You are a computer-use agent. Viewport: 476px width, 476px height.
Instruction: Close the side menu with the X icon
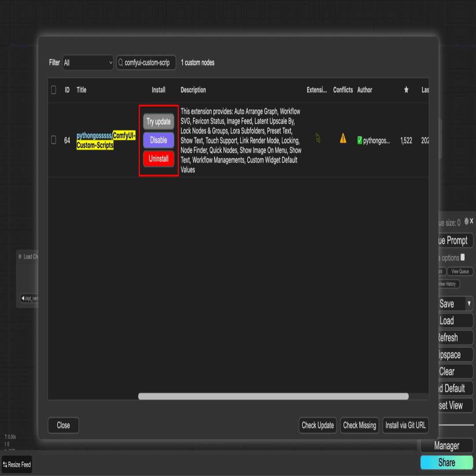pyautogui.click(x=472, y=221)
